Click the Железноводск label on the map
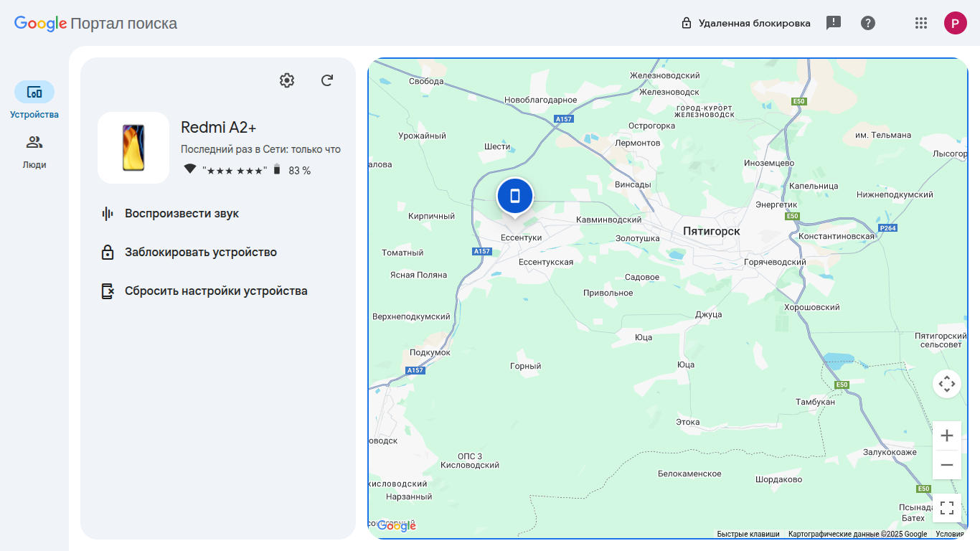980x551 pixels. (x=669, y=92)
